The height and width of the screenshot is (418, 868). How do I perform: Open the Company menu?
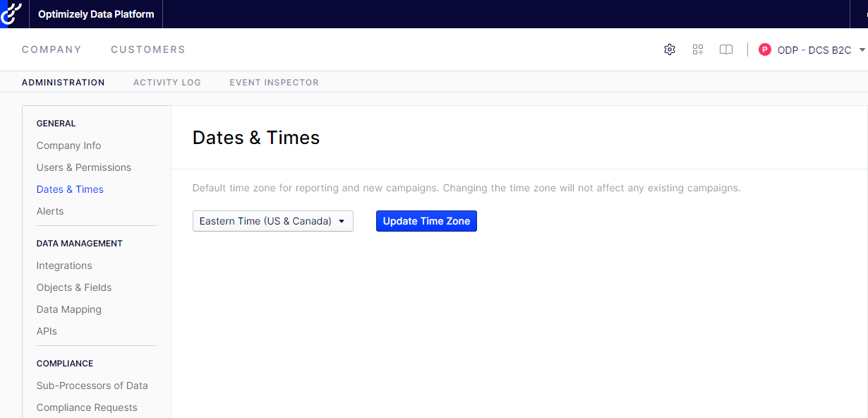[x=52, y=49]
